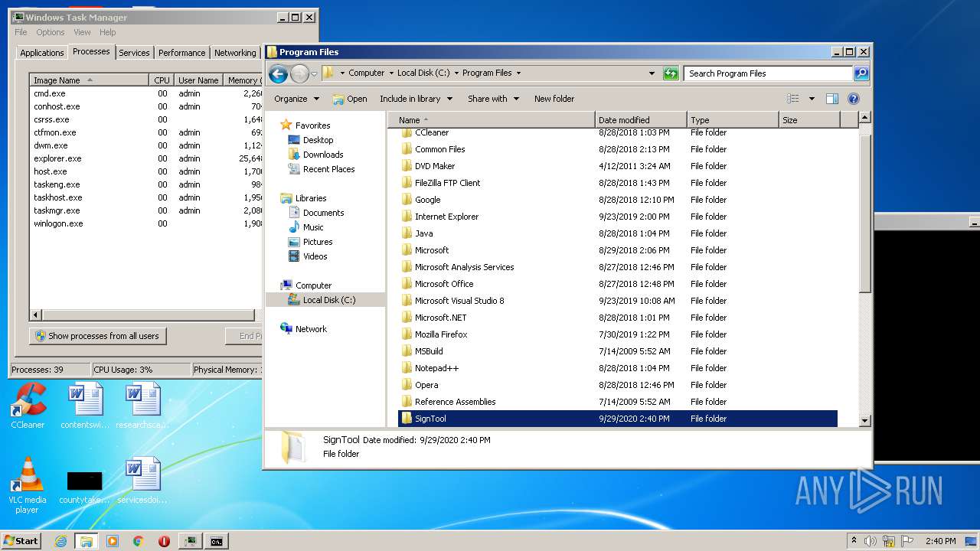Select the FileZilla FTP Client folder

pyautogui.click(x=619, y=183)
